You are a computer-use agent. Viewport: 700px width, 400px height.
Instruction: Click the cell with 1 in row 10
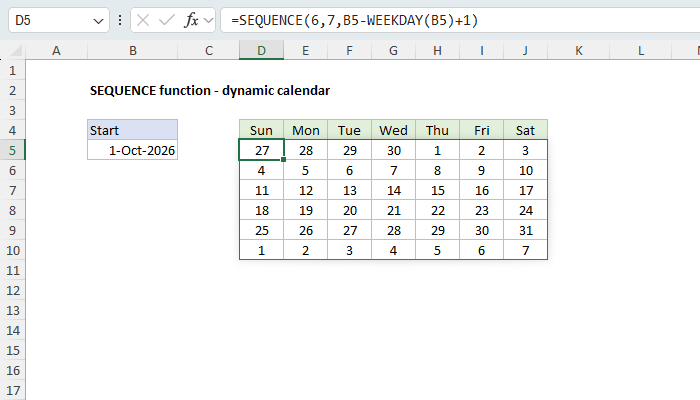261,250
